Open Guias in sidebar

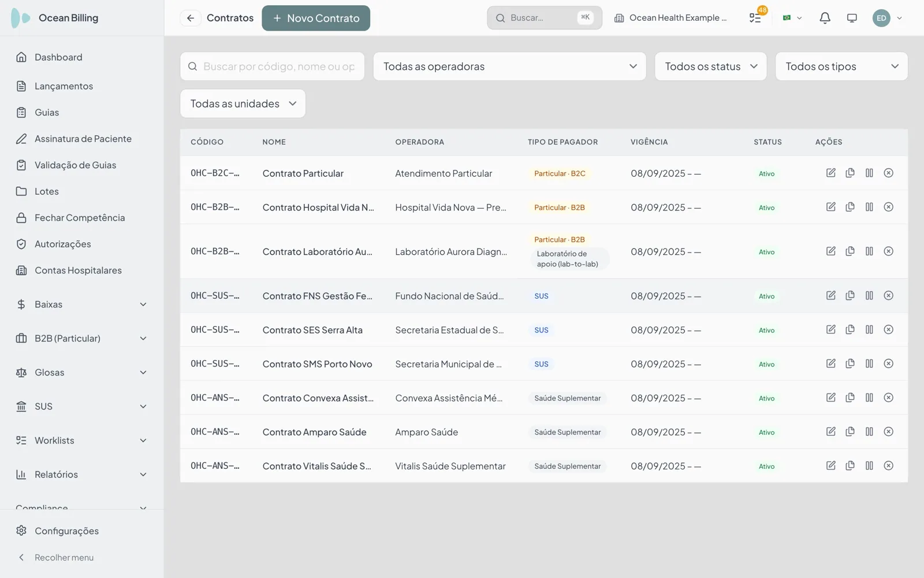pos(81,113)
